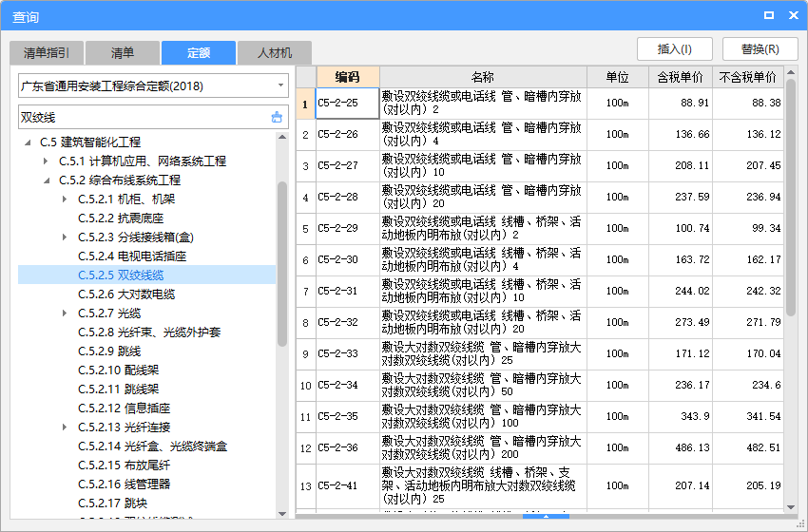Open the quota library dropdown
This screenshot has height=532, width=808.
[280, 85]
